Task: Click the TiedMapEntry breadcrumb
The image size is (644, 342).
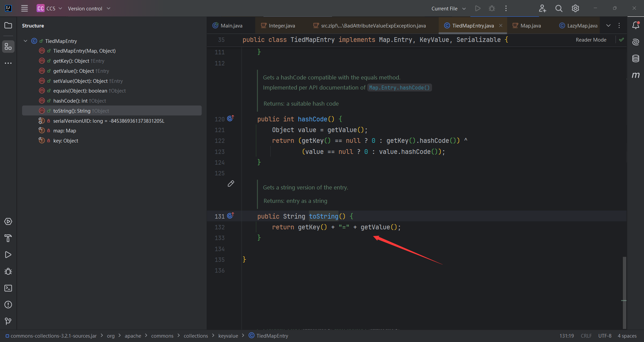Action: [269, 336]
